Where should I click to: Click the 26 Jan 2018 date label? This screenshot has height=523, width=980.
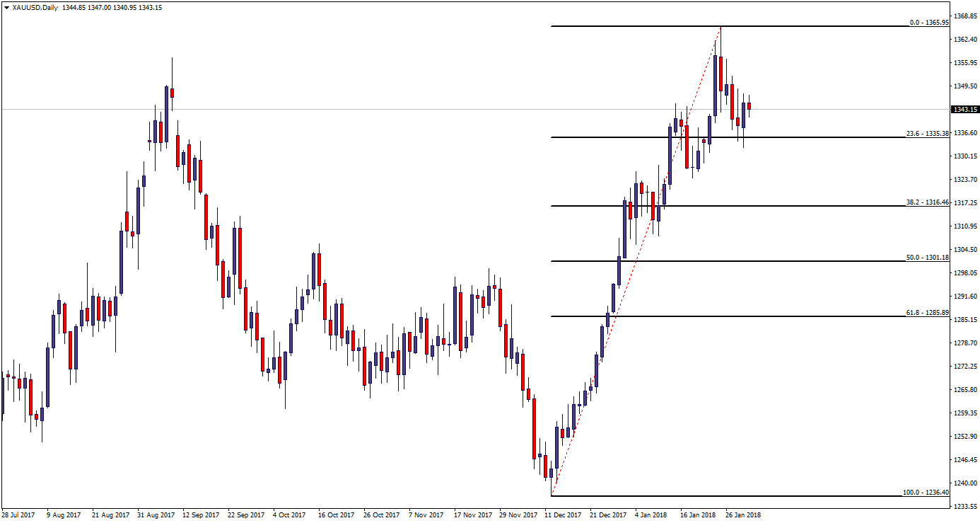tap(743, 515)
